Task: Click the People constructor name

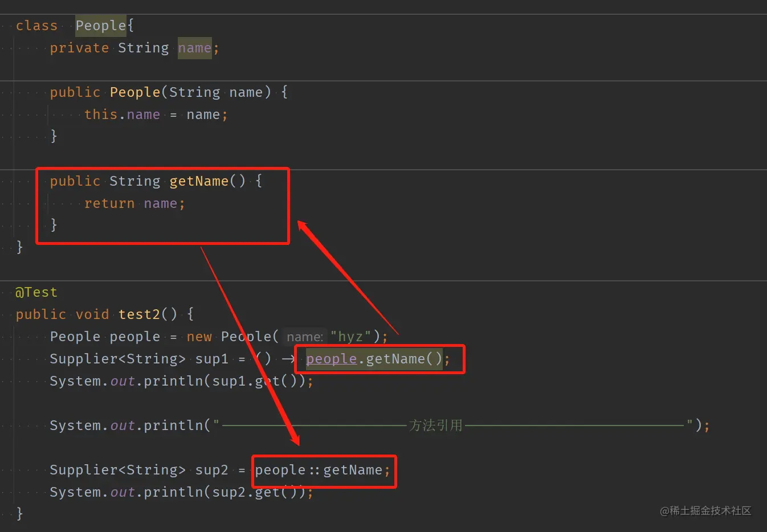Action: click(135, 92)
